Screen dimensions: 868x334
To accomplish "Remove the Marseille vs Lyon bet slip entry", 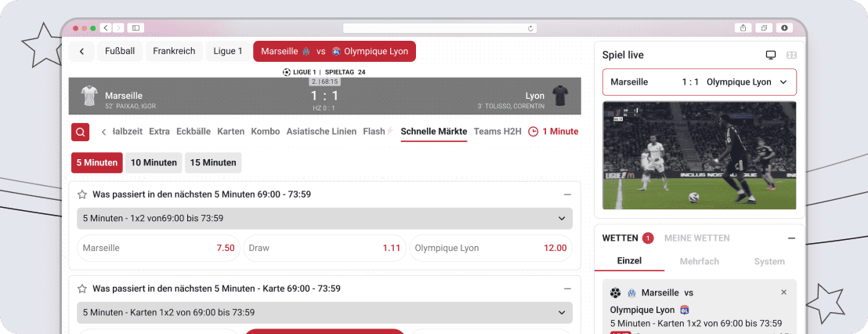I will coord(783,292).
